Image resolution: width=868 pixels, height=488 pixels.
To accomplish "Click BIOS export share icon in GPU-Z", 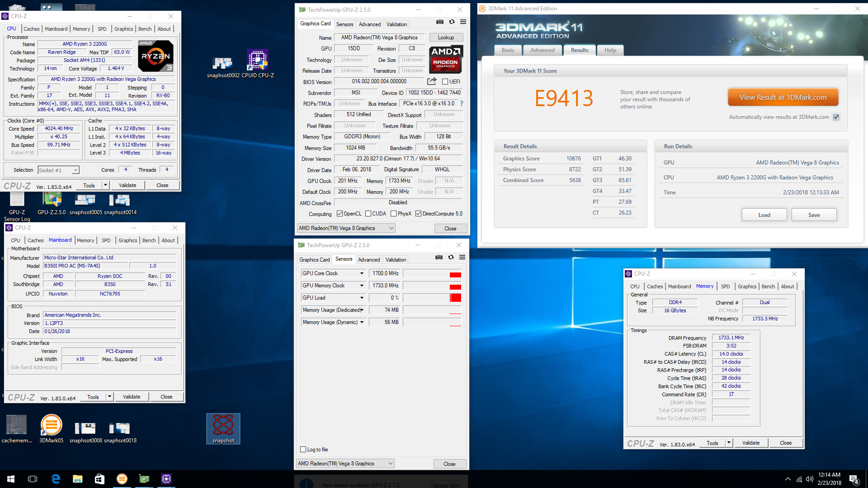I will click(x=432, y=81).
